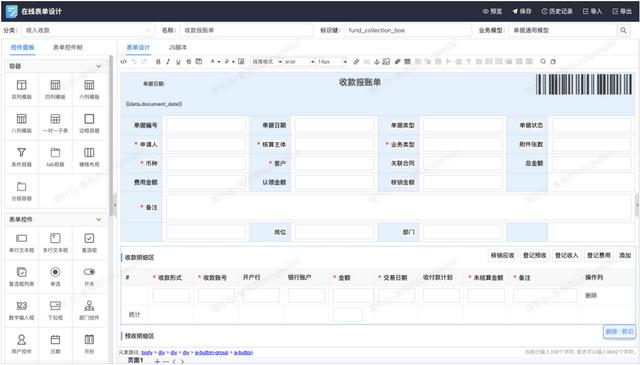The height and width of the screenshot is (365, 640).
Task: Switch to the 控件面板 tab
Action: click(x=22, y=47)
